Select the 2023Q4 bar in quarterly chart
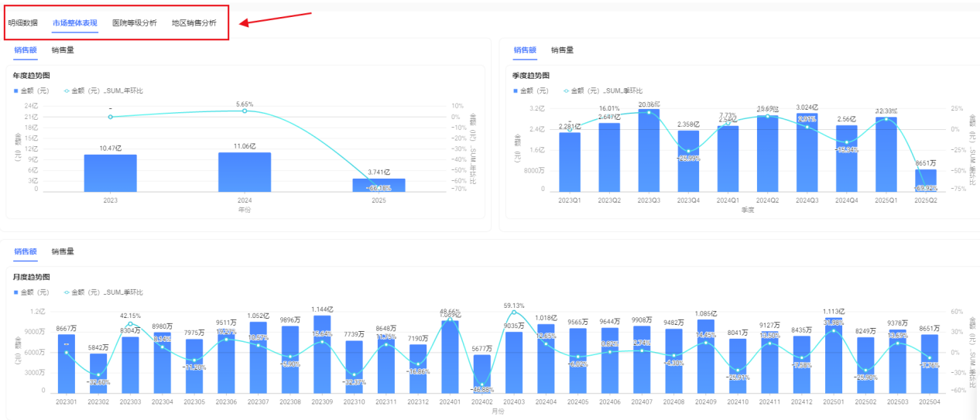 688,161
